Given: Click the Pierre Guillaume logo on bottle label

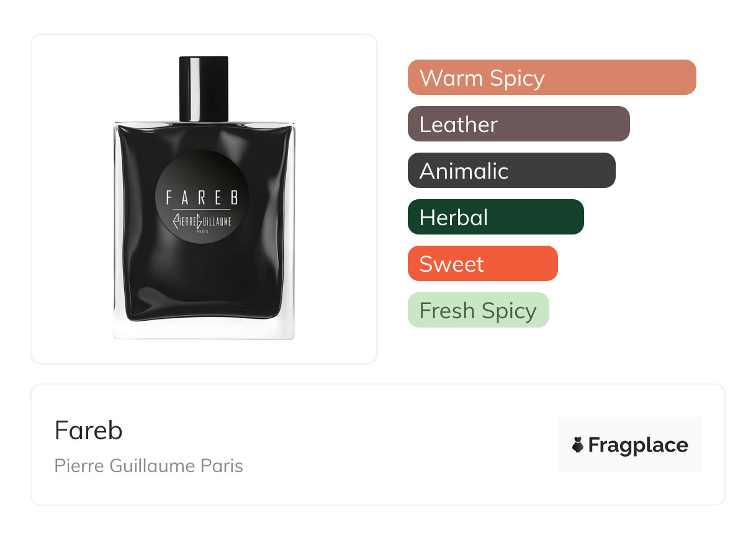Looking at the screenshot, I should (201, 221).
